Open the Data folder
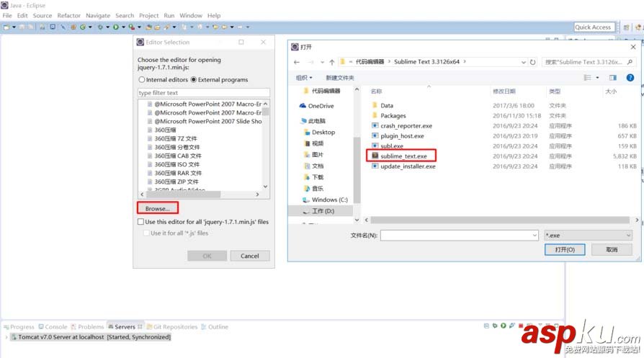The height and width of the screenshot is (358, 644). point(387,105)
